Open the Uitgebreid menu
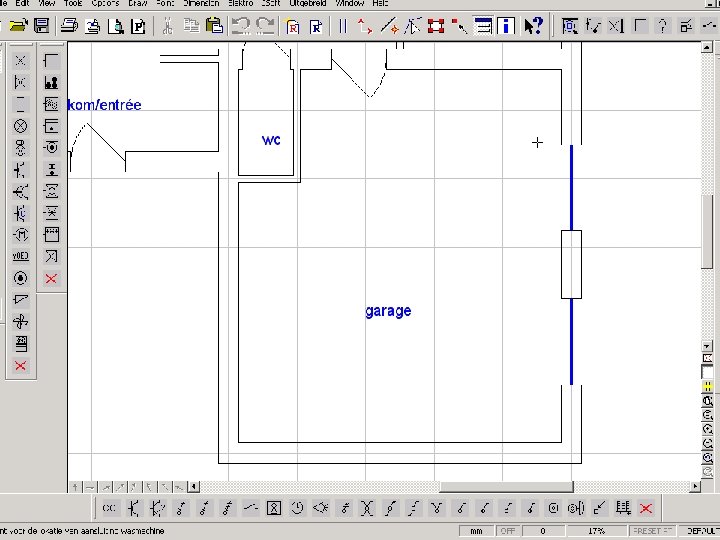720x540 pixels. 308,3
